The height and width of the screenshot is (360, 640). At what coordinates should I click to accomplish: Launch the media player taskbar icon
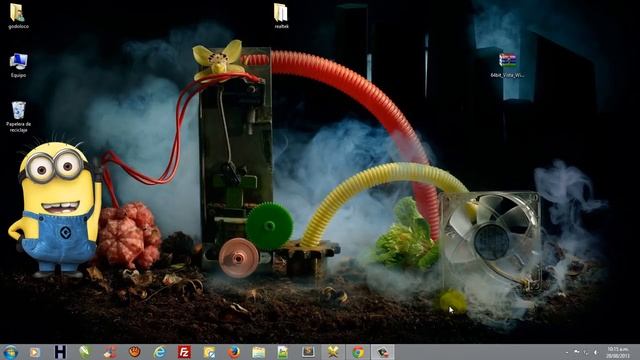(x=35, y=352)
